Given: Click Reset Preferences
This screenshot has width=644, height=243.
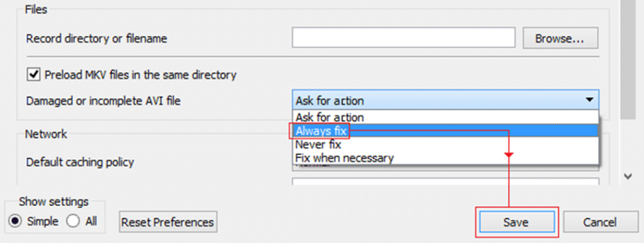Looking at the screenshot, I should (x=167, y=222).
